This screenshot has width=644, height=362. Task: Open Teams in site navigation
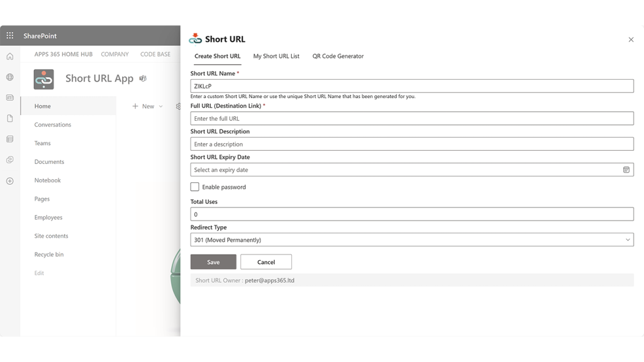(42, 143)
